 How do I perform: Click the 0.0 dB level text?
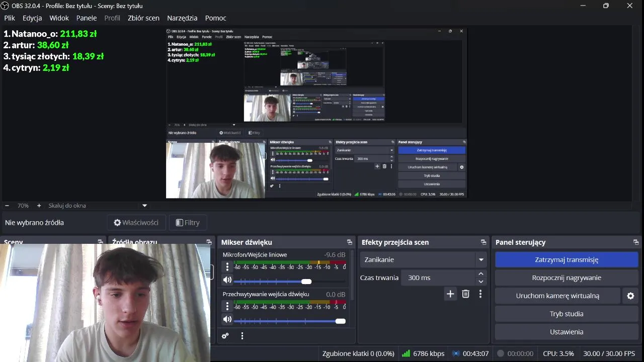coord(336,294)
